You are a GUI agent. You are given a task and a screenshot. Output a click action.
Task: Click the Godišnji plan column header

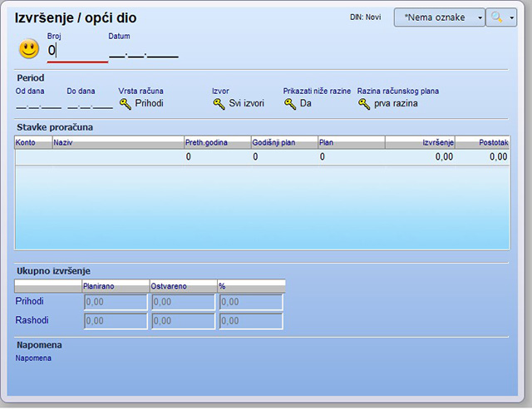284,142
